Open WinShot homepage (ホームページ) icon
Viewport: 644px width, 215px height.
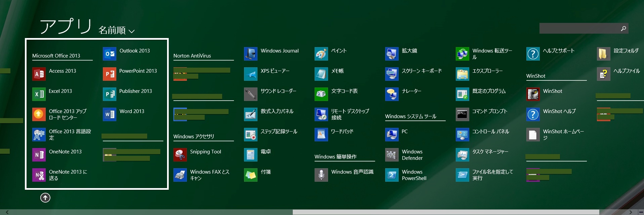[x=533, y=135]
